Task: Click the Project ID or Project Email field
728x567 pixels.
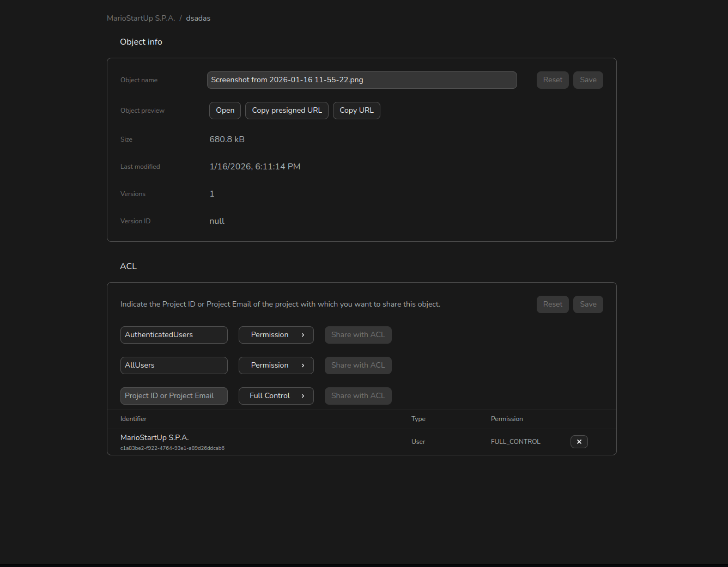Action: 174,395
